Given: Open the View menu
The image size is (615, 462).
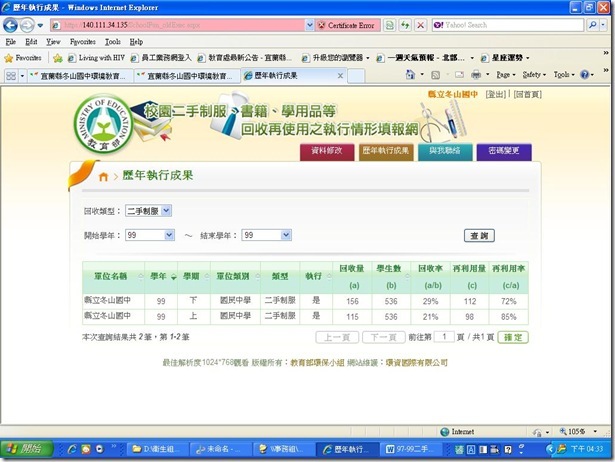Looking at the screenshot, I should coord(53,42).
